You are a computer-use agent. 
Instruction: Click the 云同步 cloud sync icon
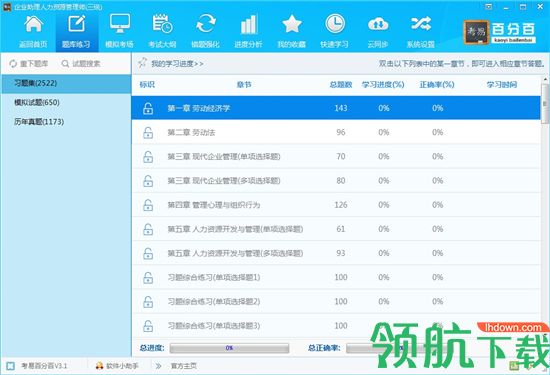(x=378, y=25)
